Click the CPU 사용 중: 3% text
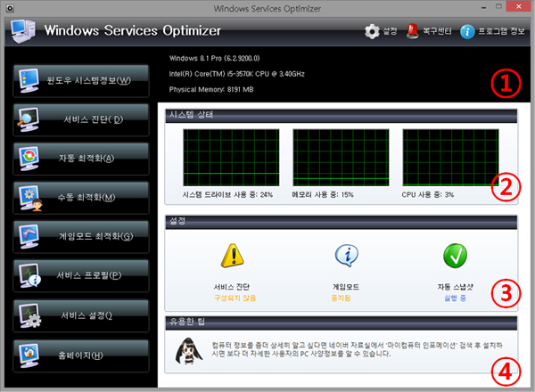Image resolution: width=535 pixels, height=392 pixels. coord(427,195)
